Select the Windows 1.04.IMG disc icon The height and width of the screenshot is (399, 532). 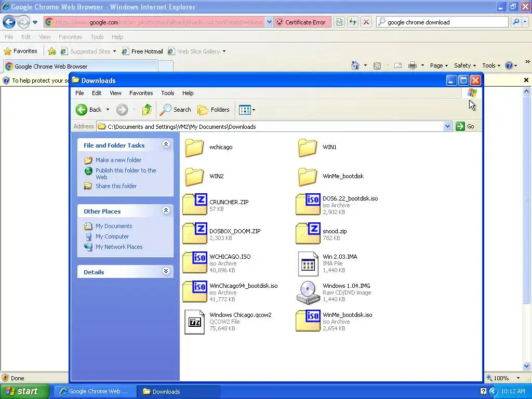[308, 292]
